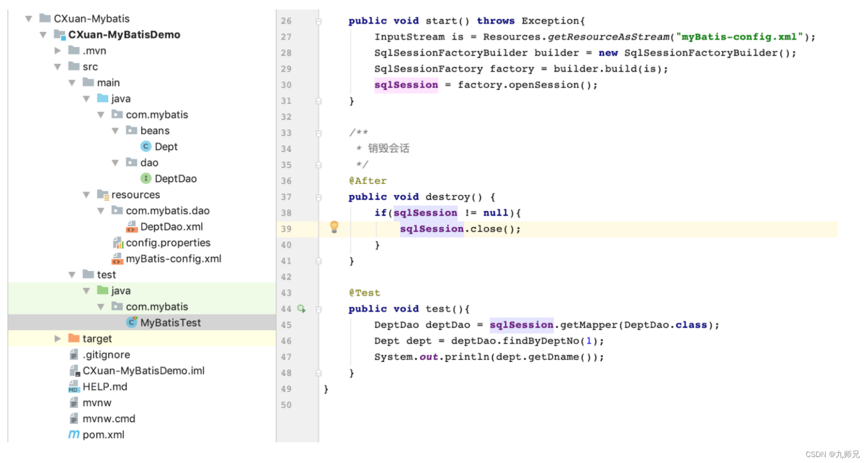Click the @Test annotation on line 43
The height and width of the screenshot is (463, 868).
click(x=365, y=293)
